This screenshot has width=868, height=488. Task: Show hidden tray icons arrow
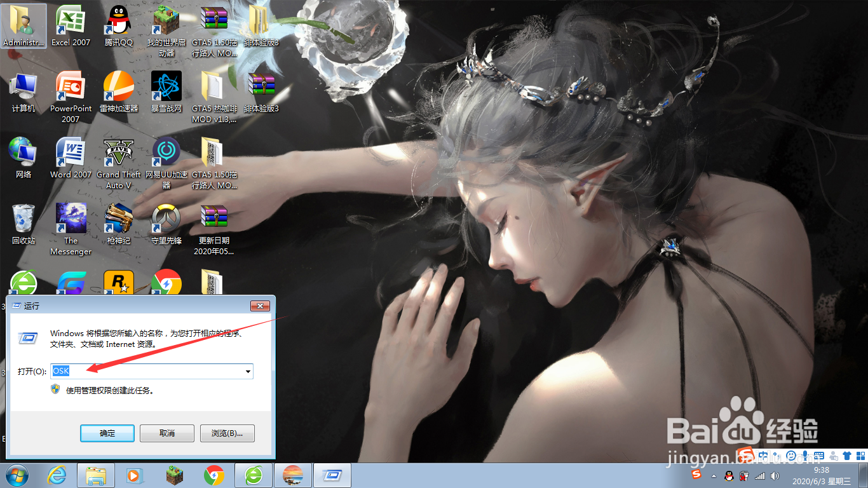pos(714,475)
